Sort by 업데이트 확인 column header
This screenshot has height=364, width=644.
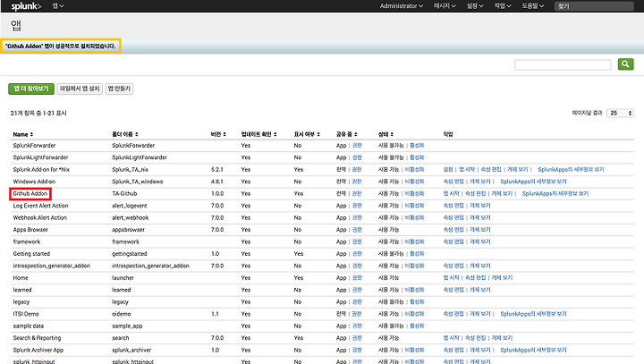258,134
